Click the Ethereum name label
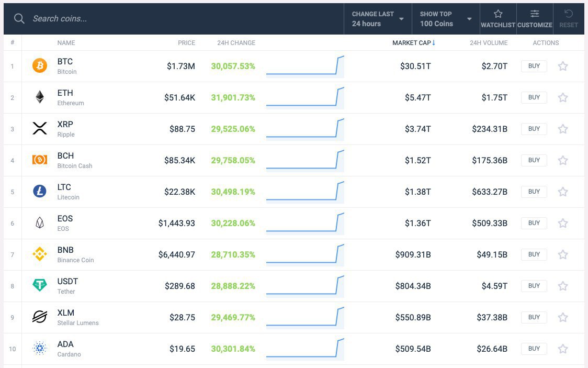This screenshot has width=588, height=368. click(71, 103)
